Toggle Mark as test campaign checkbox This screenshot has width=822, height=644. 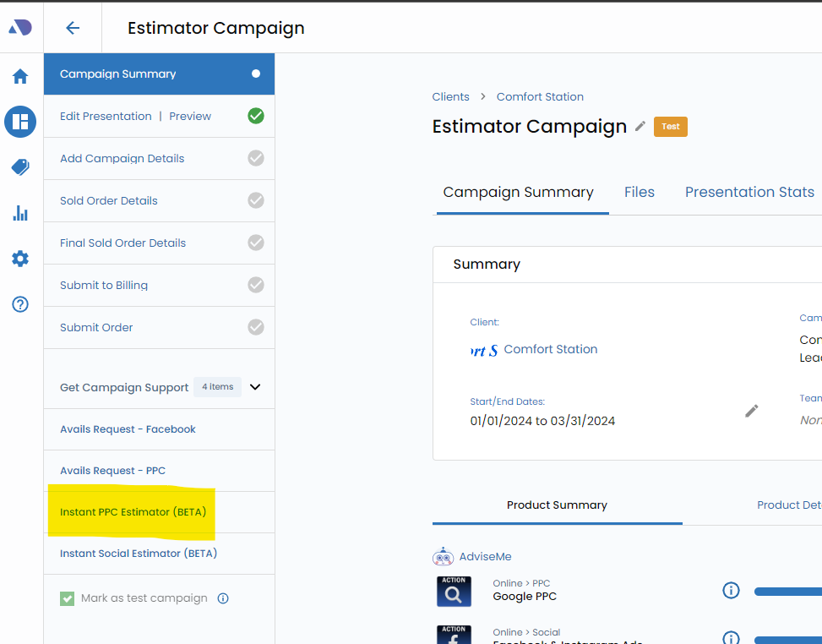(x=68, y=598)
